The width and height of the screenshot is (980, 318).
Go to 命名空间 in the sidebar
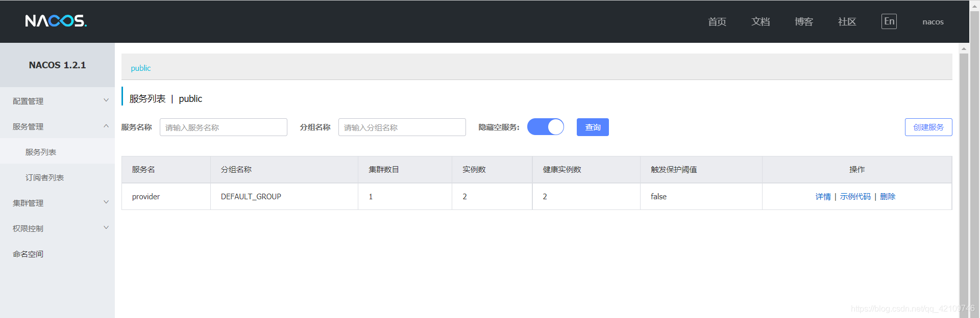(x=57, y=254)
